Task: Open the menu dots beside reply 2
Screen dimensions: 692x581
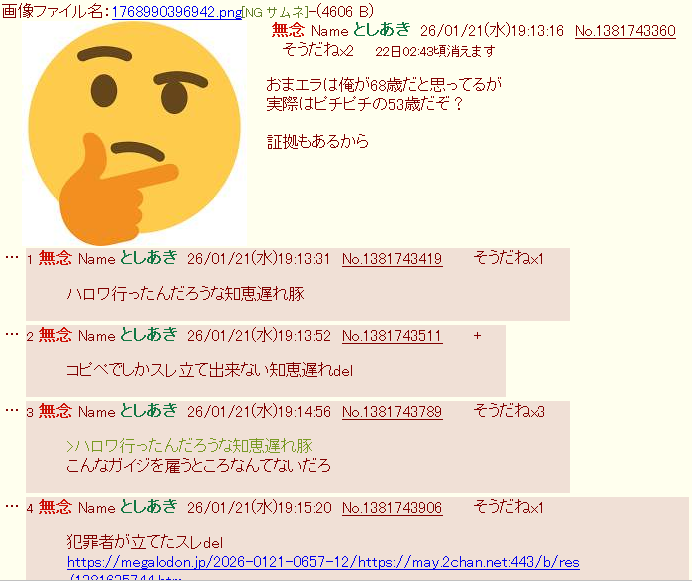Action: [x=12, y=334]
